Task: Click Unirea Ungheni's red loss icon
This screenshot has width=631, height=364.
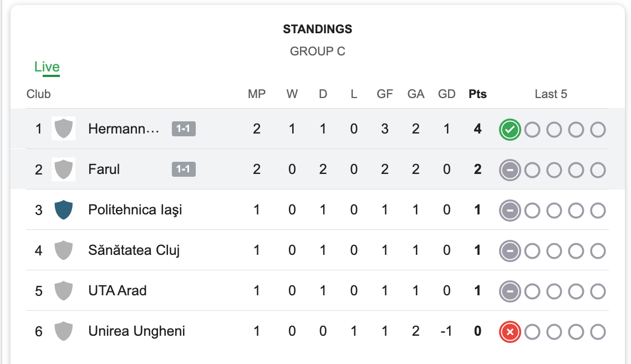Action: coord(510,332)
